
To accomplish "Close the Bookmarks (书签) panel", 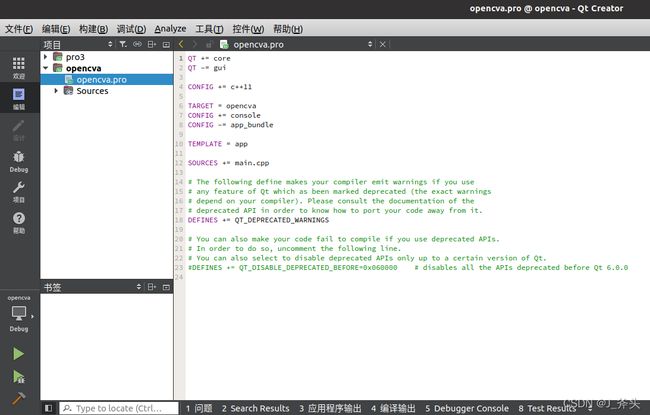I will point(166,287).
